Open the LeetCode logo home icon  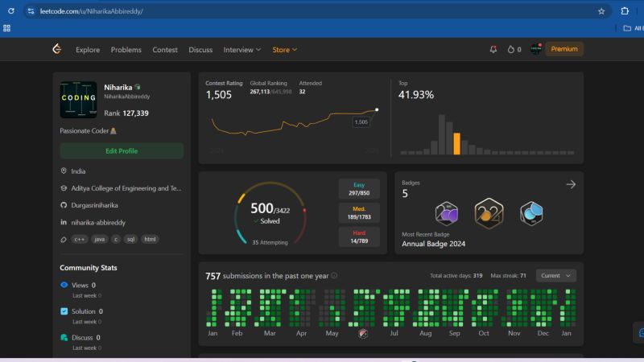click(57, 49)
